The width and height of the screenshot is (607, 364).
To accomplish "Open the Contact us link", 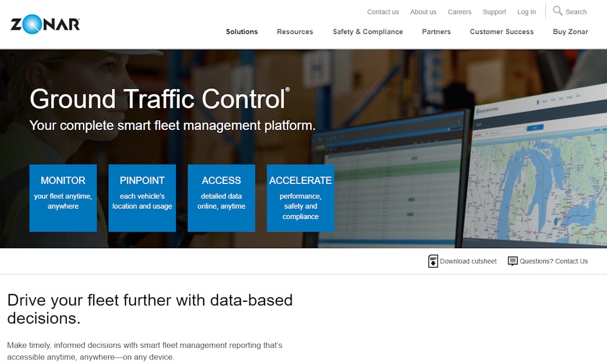I will (x=383, y=12).
